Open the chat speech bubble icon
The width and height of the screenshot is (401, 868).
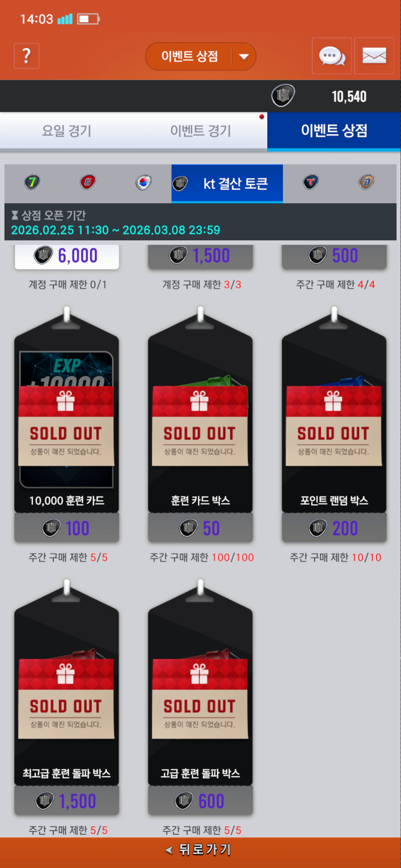(332, 56)
